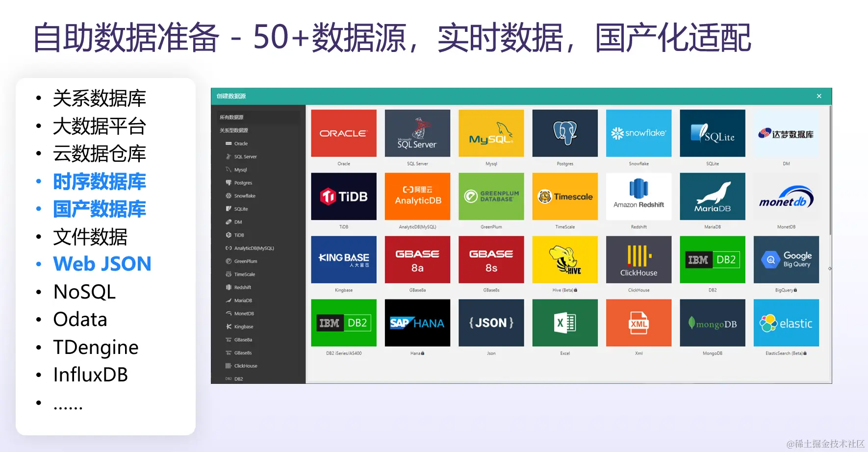This screenshot has width=868, height=452.
Task: Choose the Kingbase tile
Action: tap(344, 260)
